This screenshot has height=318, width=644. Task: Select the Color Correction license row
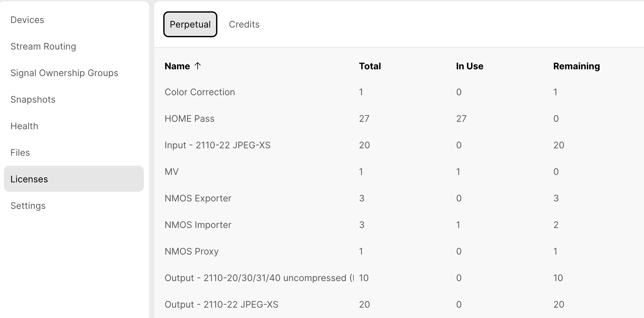click(x=200, y=92)
